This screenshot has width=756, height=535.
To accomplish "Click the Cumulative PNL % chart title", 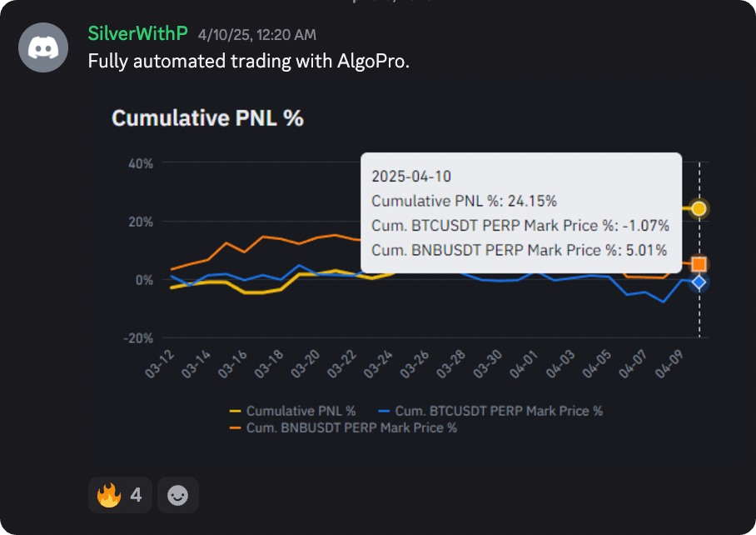I will (x=207, y=118).
